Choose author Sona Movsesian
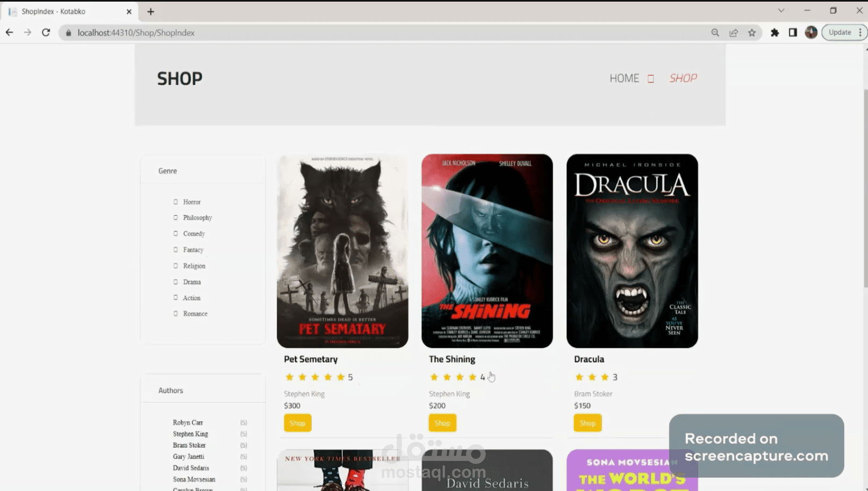 (x=194, y=479)
